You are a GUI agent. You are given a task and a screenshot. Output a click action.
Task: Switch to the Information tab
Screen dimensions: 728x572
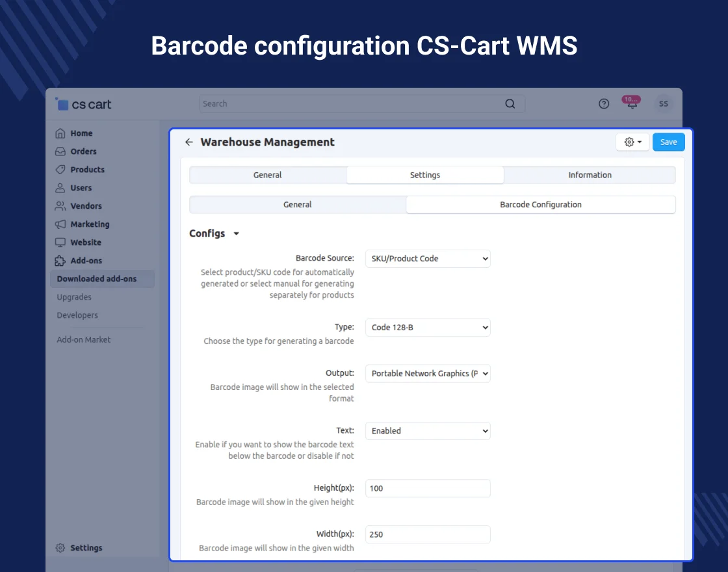pos(590,175)
